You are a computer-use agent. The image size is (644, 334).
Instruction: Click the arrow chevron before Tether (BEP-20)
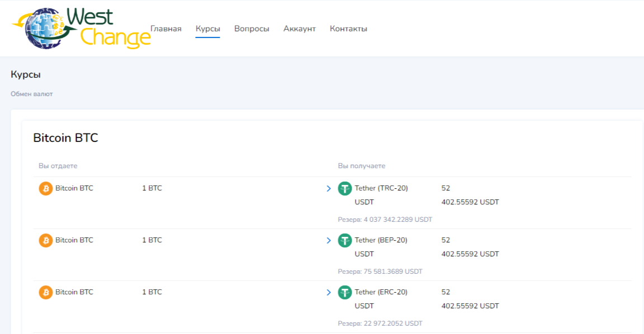[329, 241]
